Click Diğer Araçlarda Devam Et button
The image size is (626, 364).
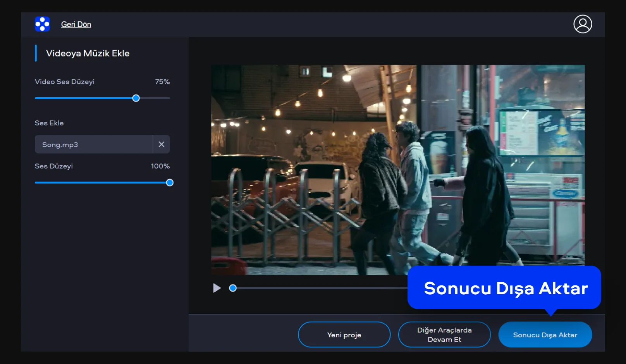(444, 335)
